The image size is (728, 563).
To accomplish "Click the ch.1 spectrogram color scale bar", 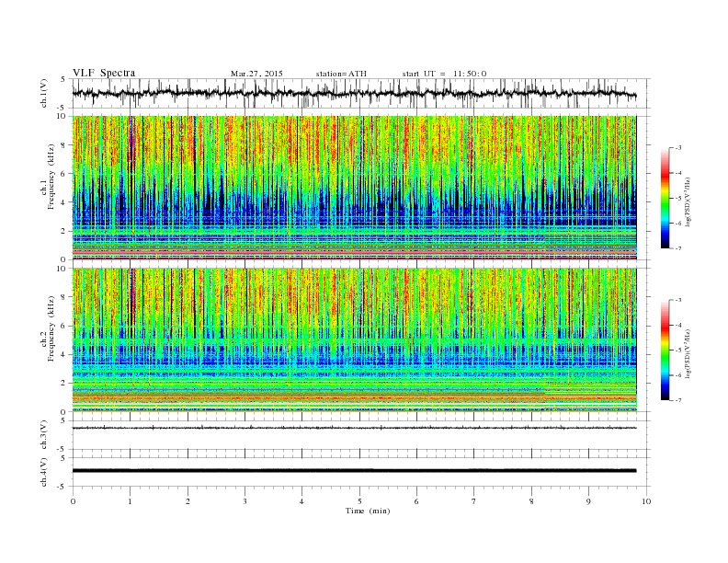I will point(665,198).
